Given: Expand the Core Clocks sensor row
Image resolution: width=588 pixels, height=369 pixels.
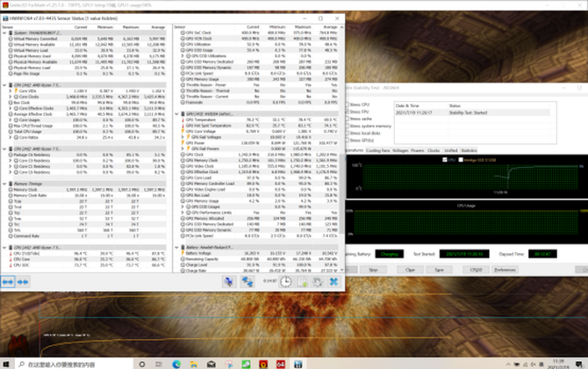Looking at the screenshot, I should [x=10, y=97].
